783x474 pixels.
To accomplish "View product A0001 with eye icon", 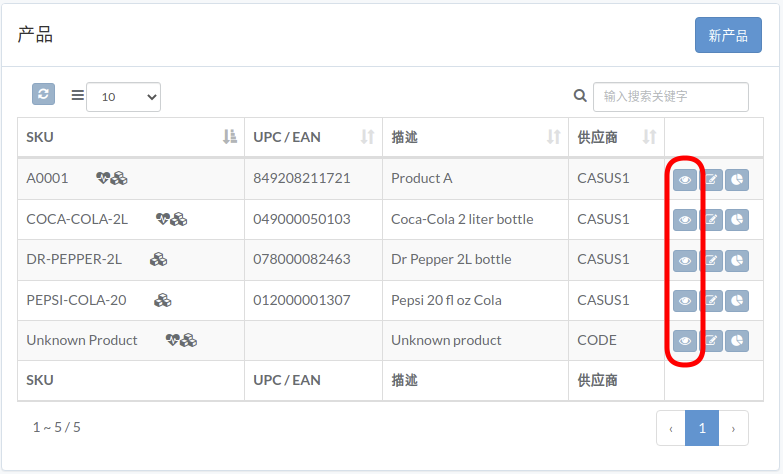I will [x=685, y=180].
